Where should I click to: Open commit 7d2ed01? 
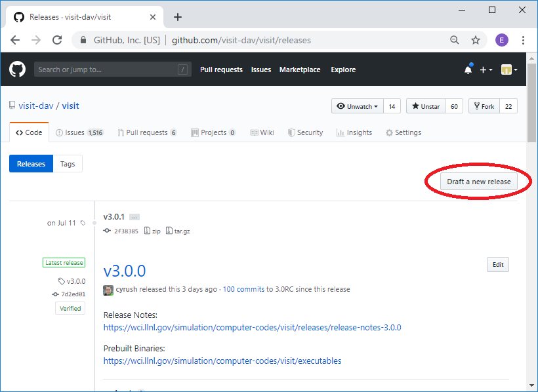point(73,294)
